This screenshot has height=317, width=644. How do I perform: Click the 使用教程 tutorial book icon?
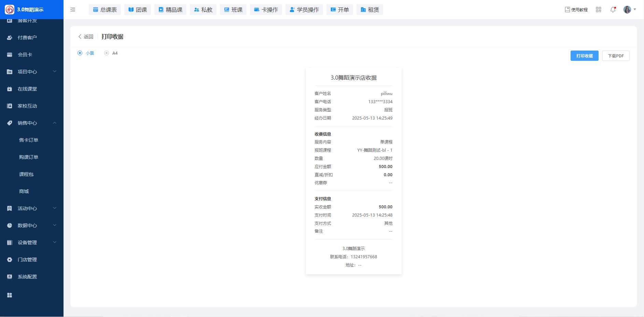(x=567, y=10)
